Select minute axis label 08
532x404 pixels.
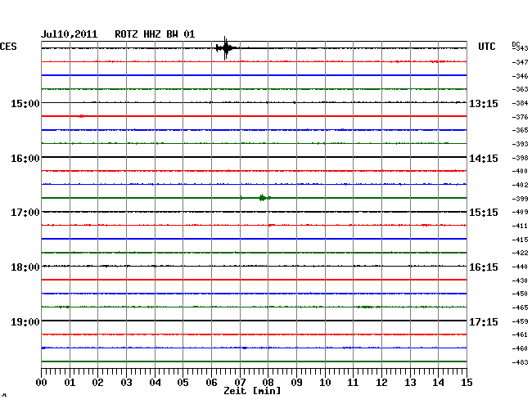[268, 383]
